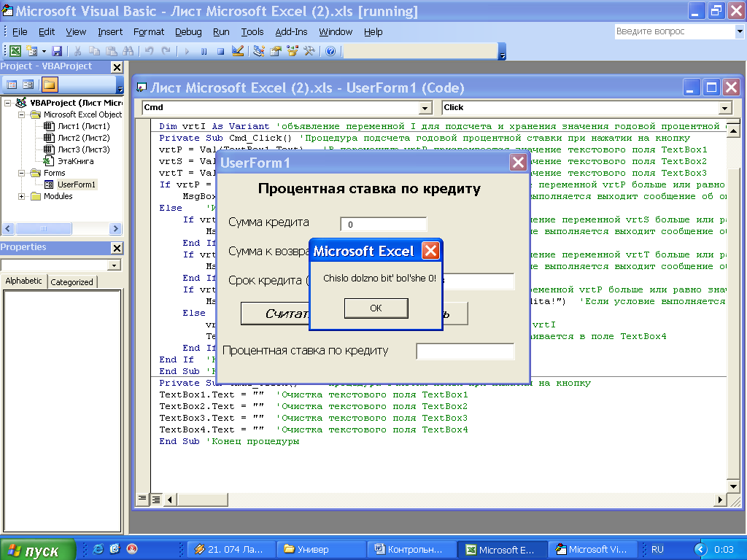747x560 pixels.
Task: Click the Help question mark icon
Action: (330, 51)
